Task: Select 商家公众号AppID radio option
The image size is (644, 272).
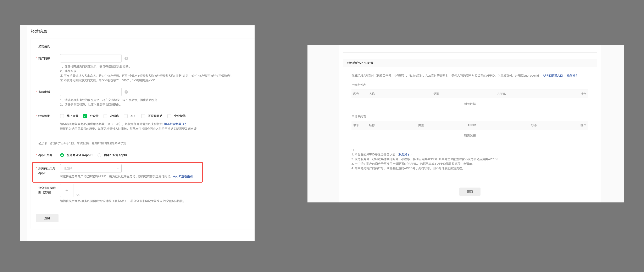Action: coord(100,155)
